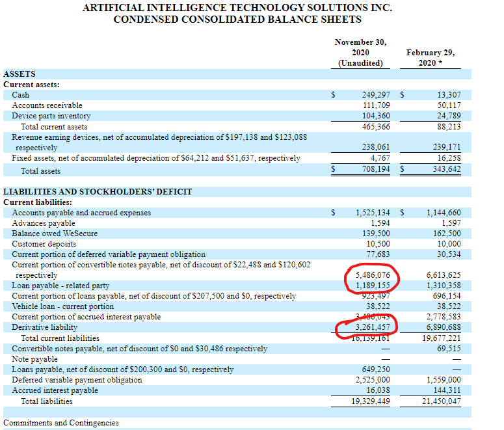Click total liabilities 19,329,449
This screenshot has height=430, width=504.
(x=371, y=401)
